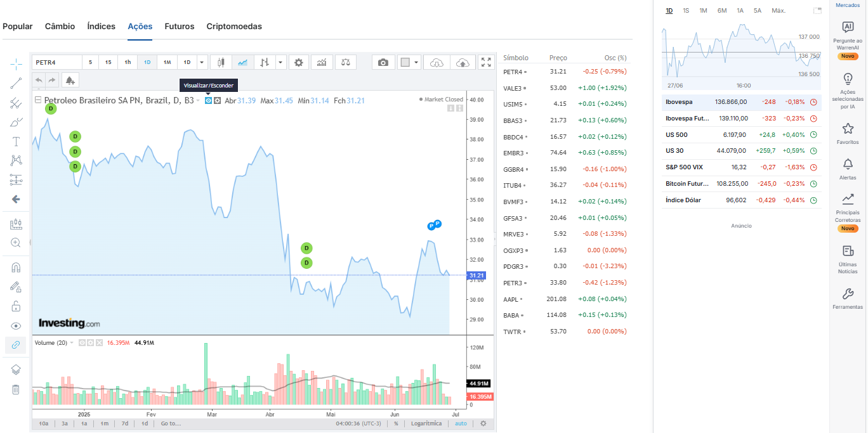
Task: Open the chart patterns tool
Action: pyautogui.click(x=16, y=160)
